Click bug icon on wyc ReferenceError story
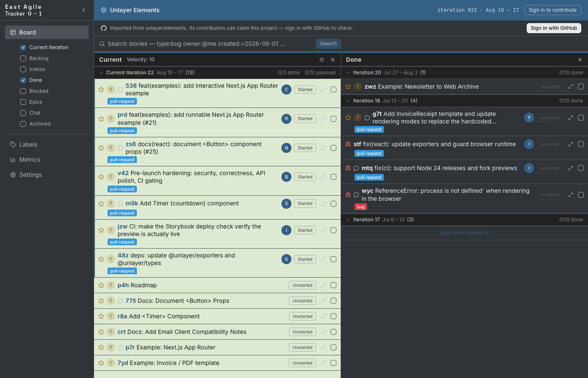Image resolution: width=588 pixels, height=378 pixels. point(348,195)
